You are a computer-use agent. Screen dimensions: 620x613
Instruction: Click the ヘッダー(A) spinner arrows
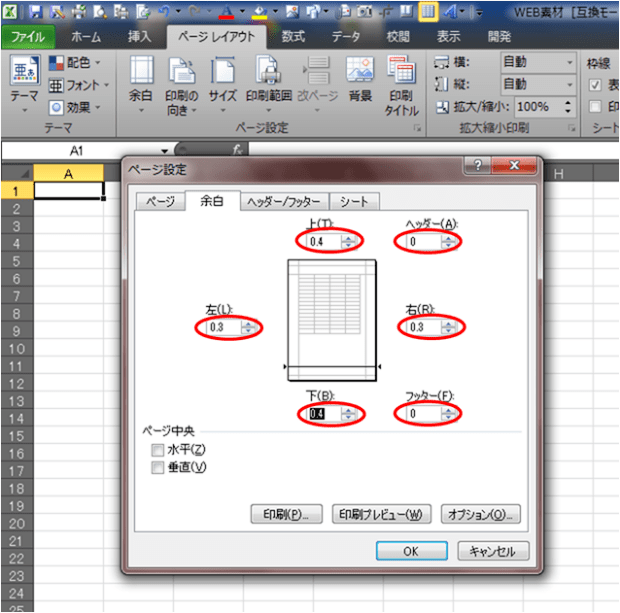coord(448,241)
